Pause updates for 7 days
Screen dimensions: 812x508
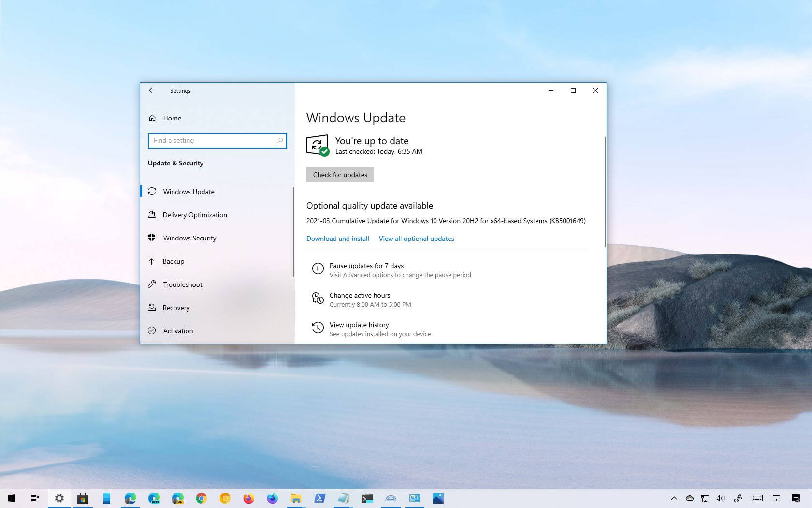(366, 266)
